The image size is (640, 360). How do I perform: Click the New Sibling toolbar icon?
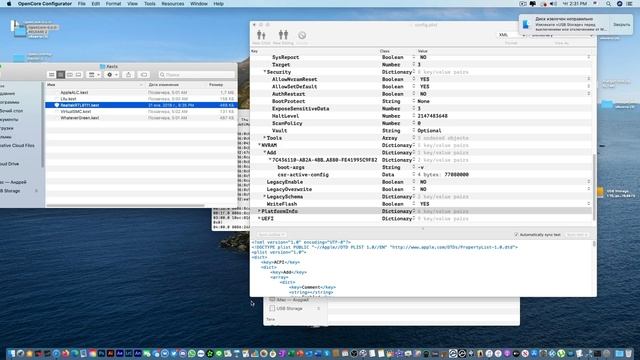pos(283,36)
